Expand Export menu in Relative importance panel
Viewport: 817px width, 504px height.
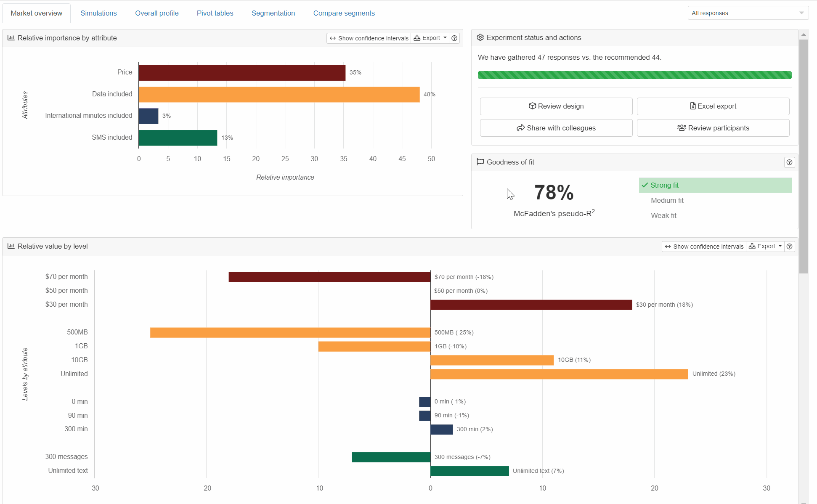click(430, 38)
